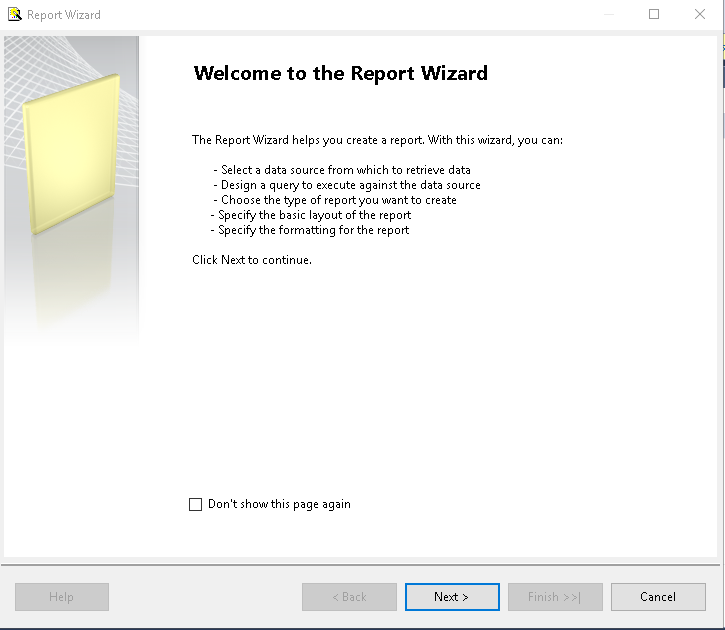Maximize the Report Wizard window
Image resolution: width=725 pixels, height=630 pixels.
point(654,15)
